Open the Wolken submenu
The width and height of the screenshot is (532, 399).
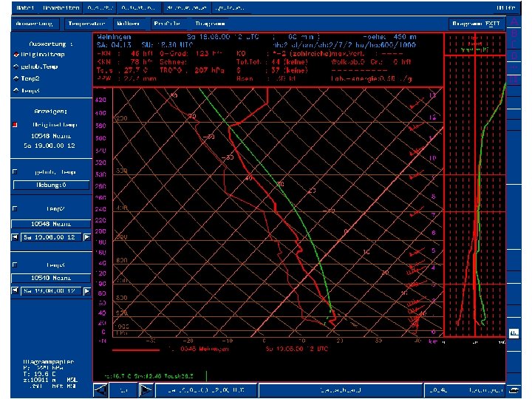[x=129, y=24]
